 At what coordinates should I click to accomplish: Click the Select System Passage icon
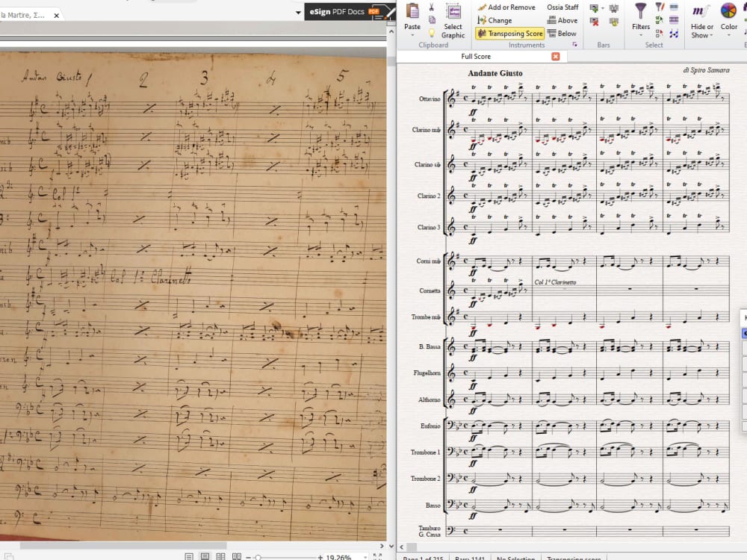tap(674, 20)
